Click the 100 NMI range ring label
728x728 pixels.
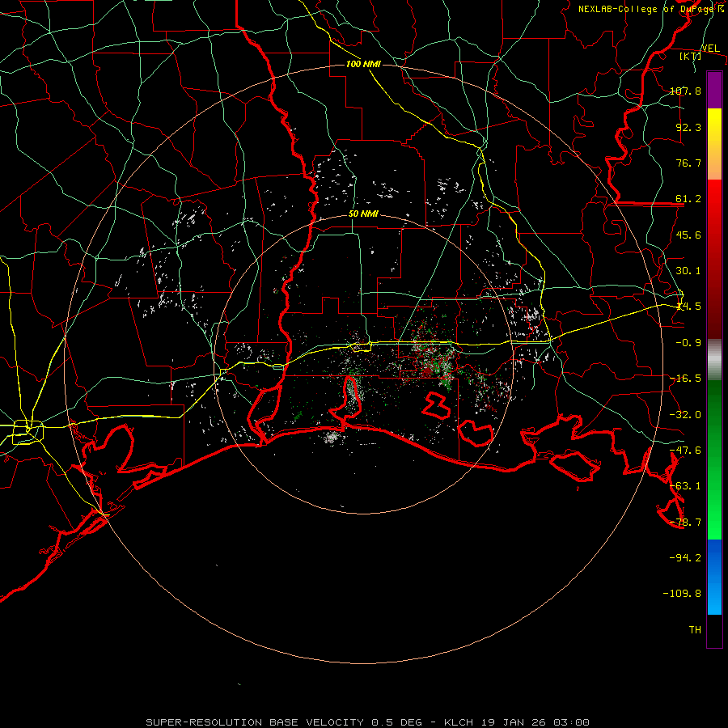pyautogui.click(x=363, y=64)
